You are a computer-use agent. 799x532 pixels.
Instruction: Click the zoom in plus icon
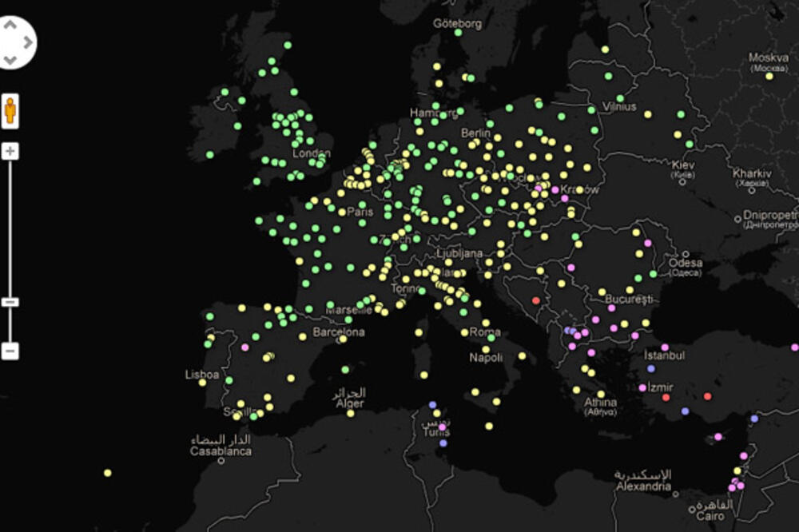coord(10,152)
